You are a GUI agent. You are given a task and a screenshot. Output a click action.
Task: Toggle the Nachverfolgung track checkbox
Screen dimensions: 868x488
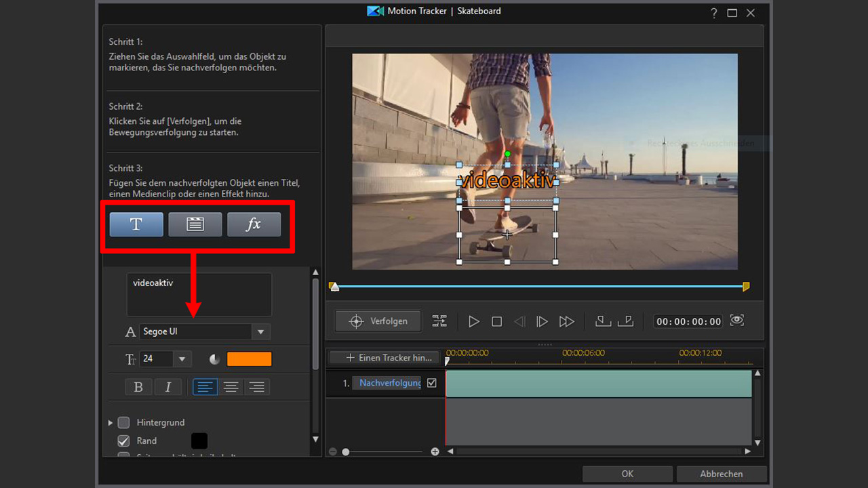(432, 383)
